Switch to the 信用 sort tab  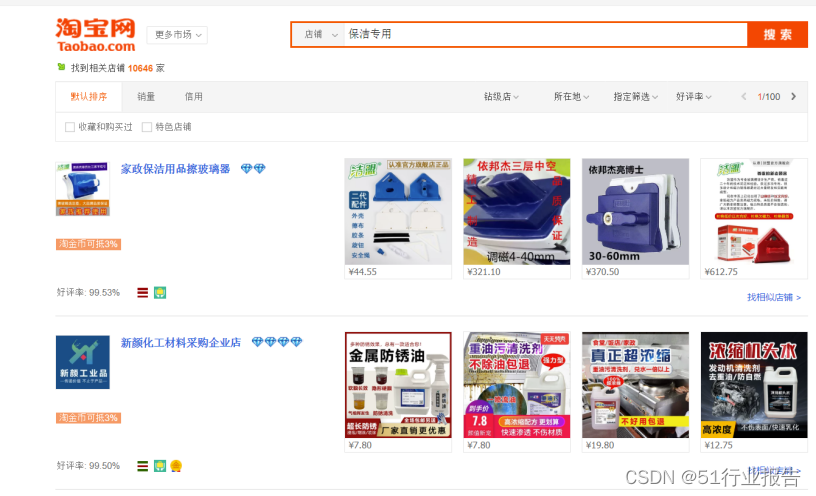(194, 96)
